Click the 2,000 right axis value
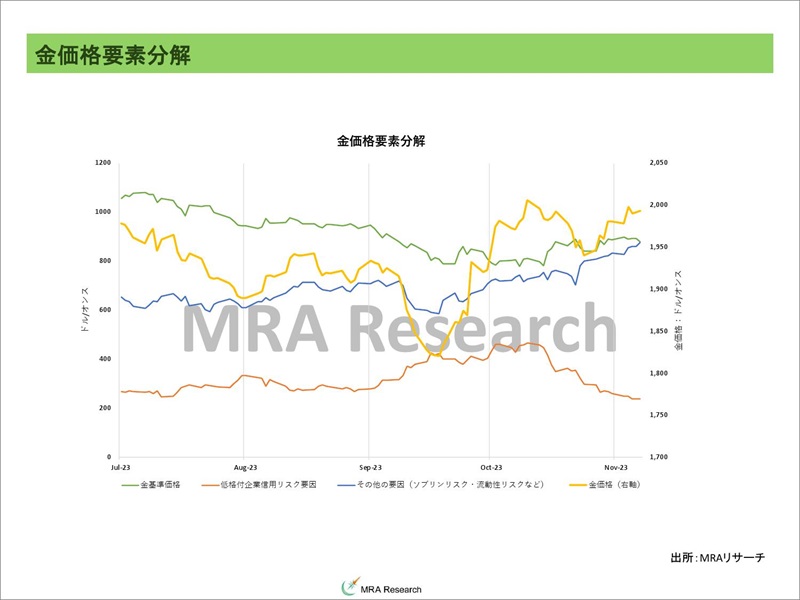Screen dimensions: 800x600 pyautogui.click(x=659, y=205)
